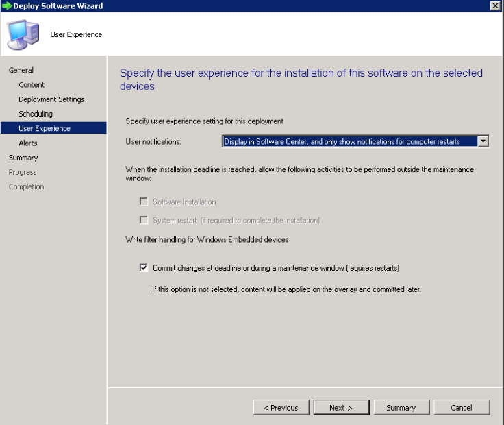The height and width of the screenshot is (425, 504).
Task: Cancel the deployment wizard
Action: tap(461, 408)
